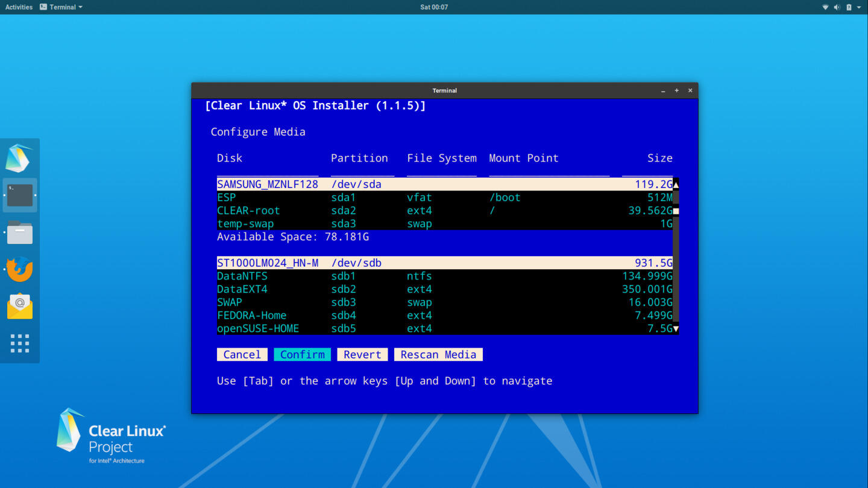Click the Revert button
The height and width of the screenshot is (488, 868).
[362, 354]
